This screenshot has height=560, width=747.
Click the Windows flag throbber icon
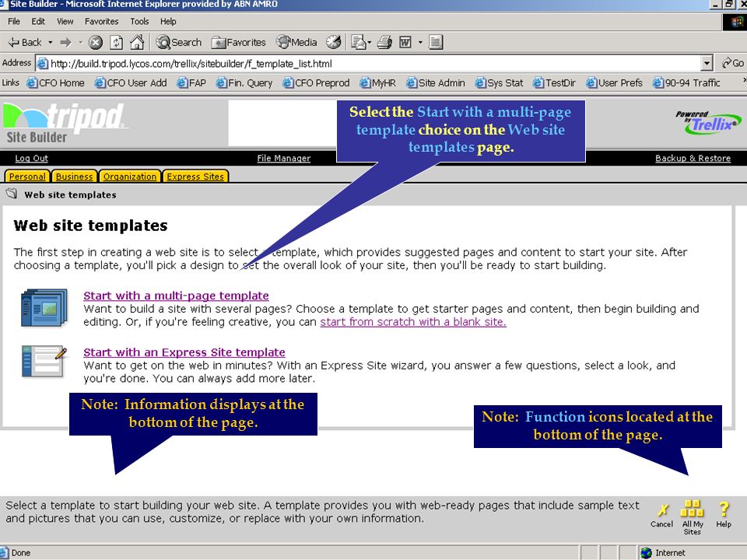click(x=735, y=22)
